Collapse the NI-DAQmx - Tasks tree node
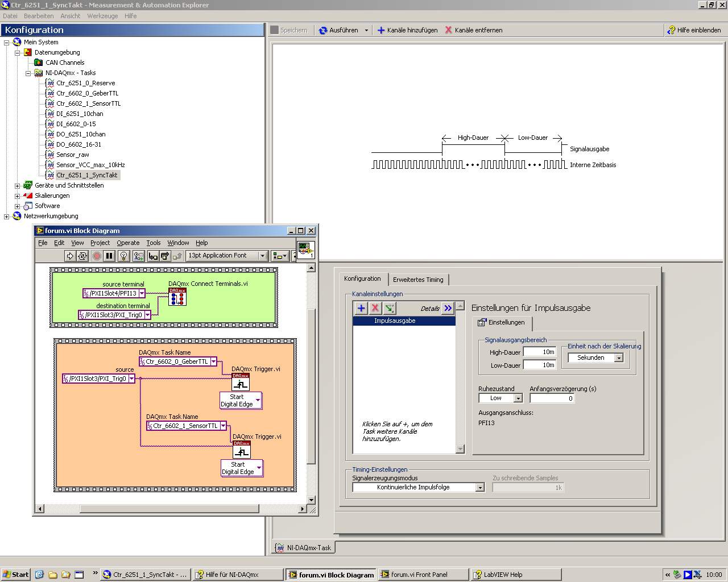This screenshot has height=582, width=728. click(x=28, y=73)
